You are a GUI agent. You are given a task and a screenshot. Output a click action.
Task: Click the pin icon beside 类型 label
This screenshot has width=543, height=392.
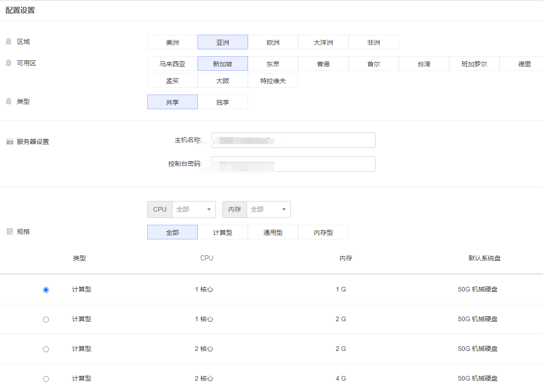tap(8, 101)
